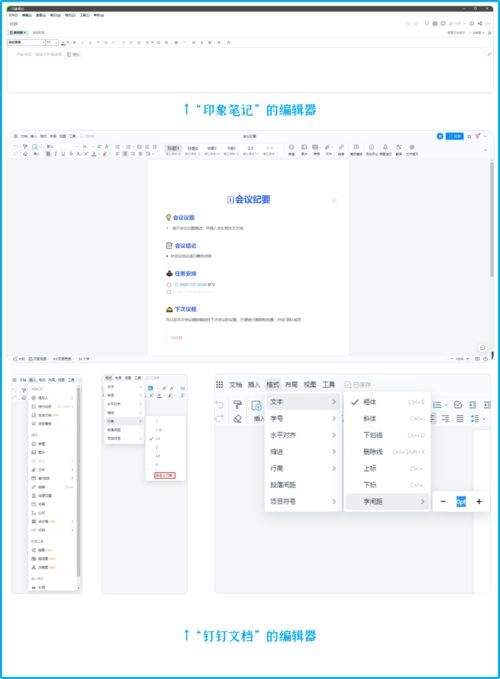Click the document's vertical scrollbar

tap(492, 219)
